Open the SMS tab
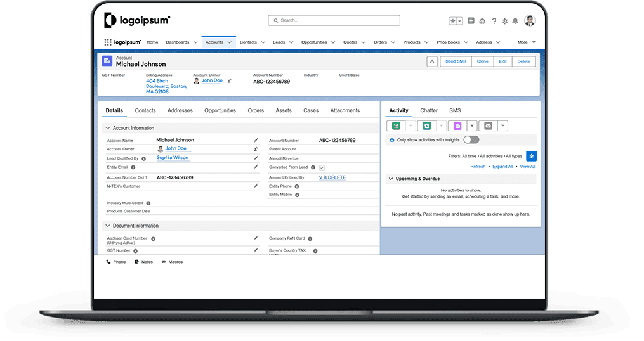This screenshot has height=341, width=644. coord(455,110)
